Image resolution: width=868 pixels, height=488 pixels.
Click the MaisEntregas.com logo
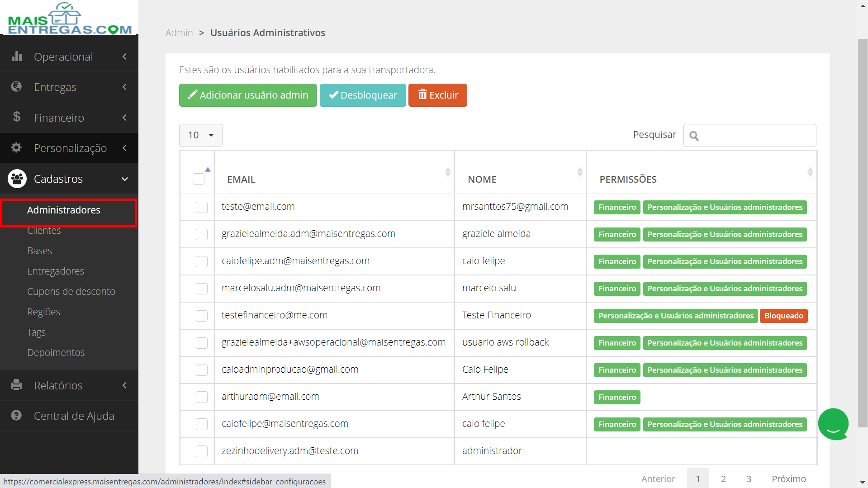(70, 19)
